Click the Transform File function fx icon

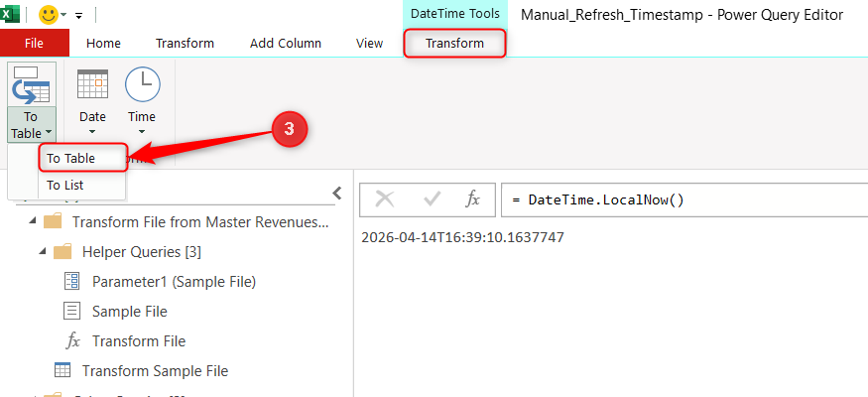(x=72, y=341)
